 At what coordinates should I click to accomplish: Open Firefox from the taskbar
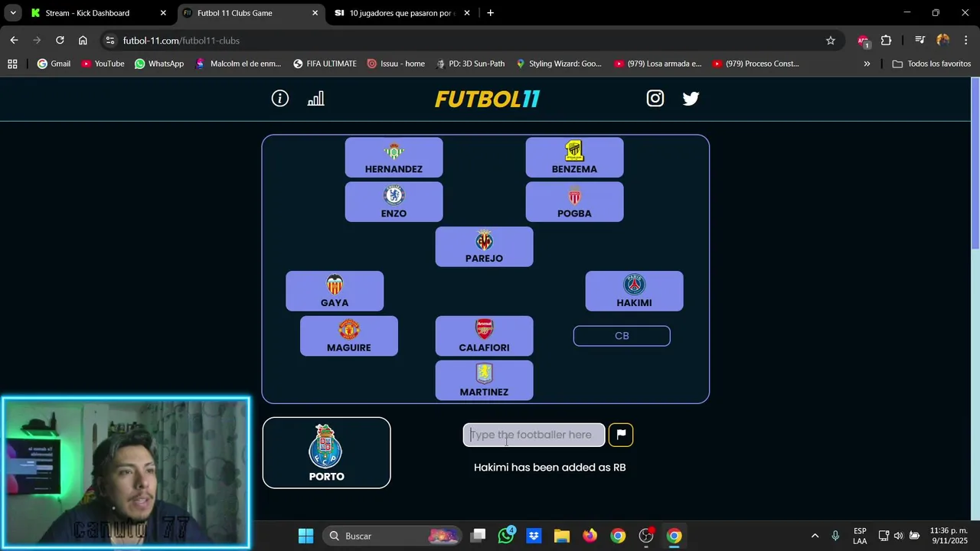pyautogui.click(x=590, y=536)
